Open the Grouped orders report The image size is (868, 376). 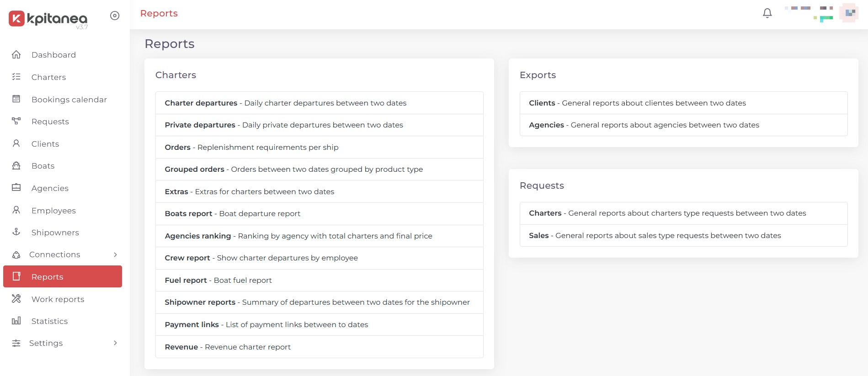coord(320,169)
